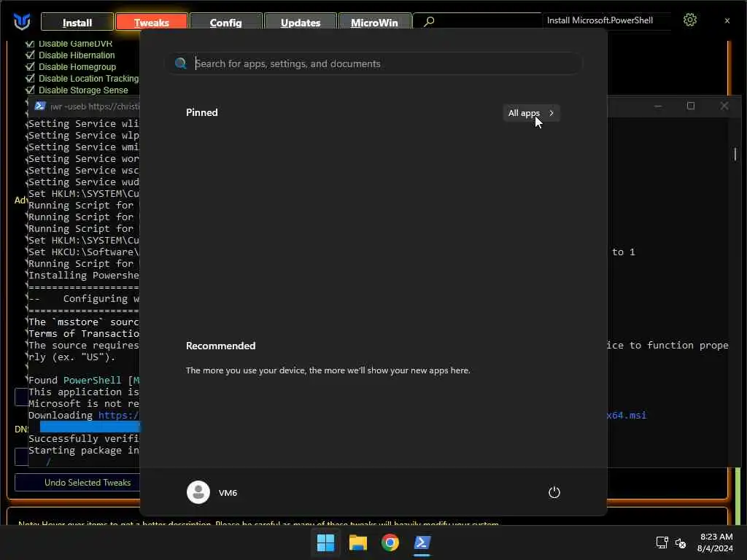Click the search magnifier in WinUtil header
Viewport: 747px width, 560px height.
click(x=429, y=21)
